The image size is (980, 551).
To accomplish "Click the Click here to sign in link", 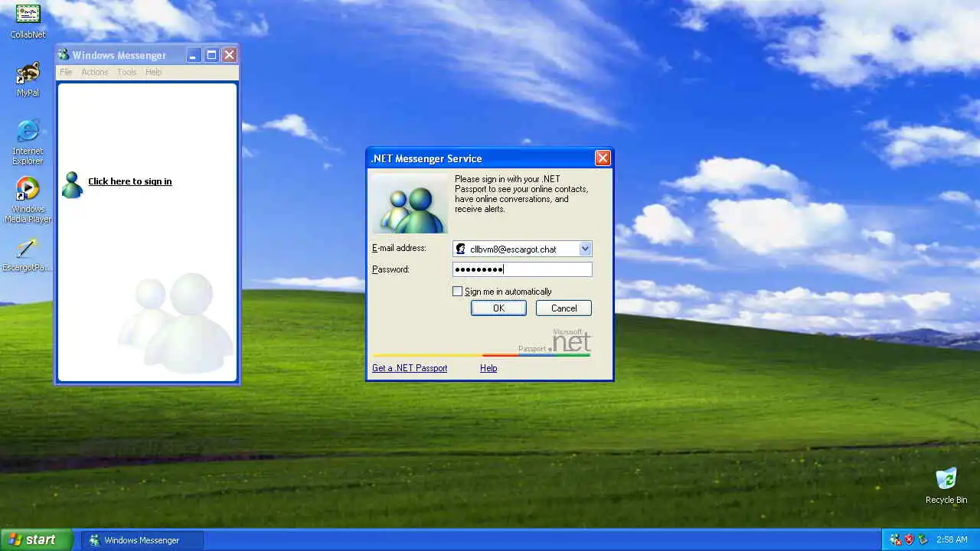I will point(130,181).
